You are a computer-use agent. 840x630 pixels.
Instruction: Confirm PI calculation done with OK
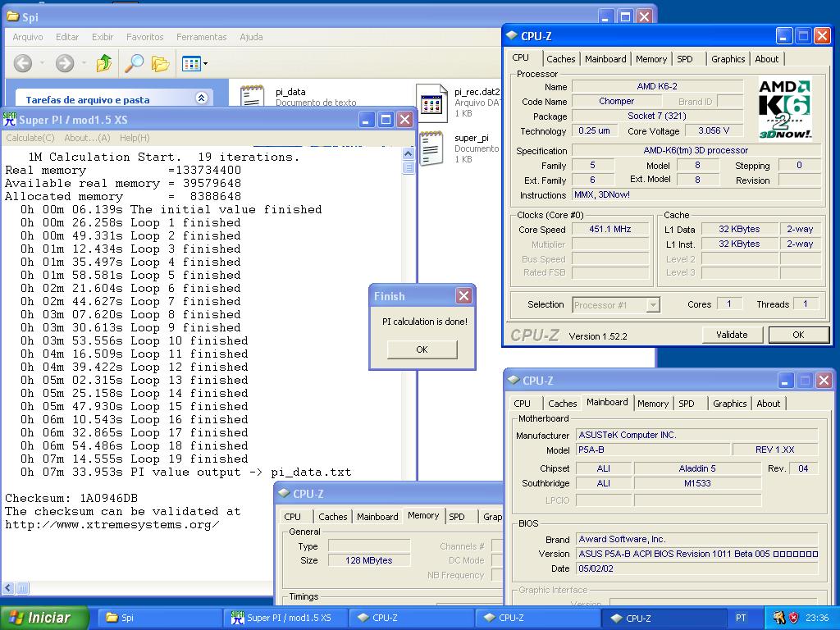(x=422, y=349)
